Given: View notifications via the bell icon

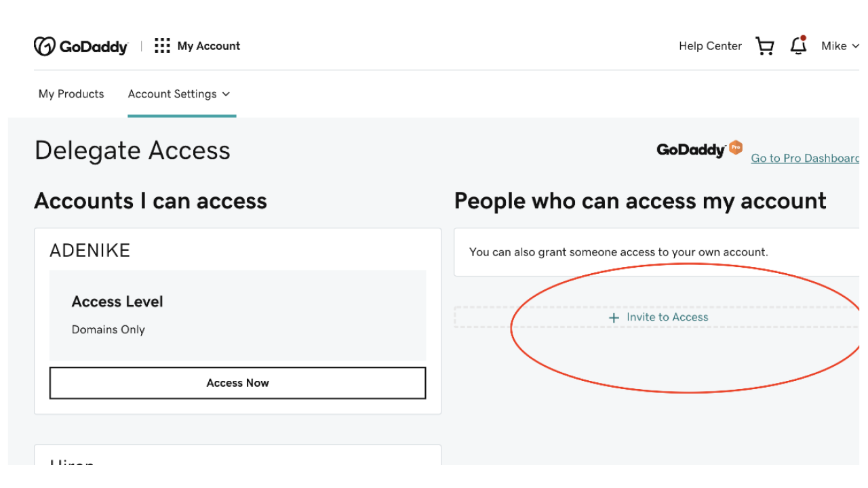Looking at the screenshot, I should [x=799, y=45].
